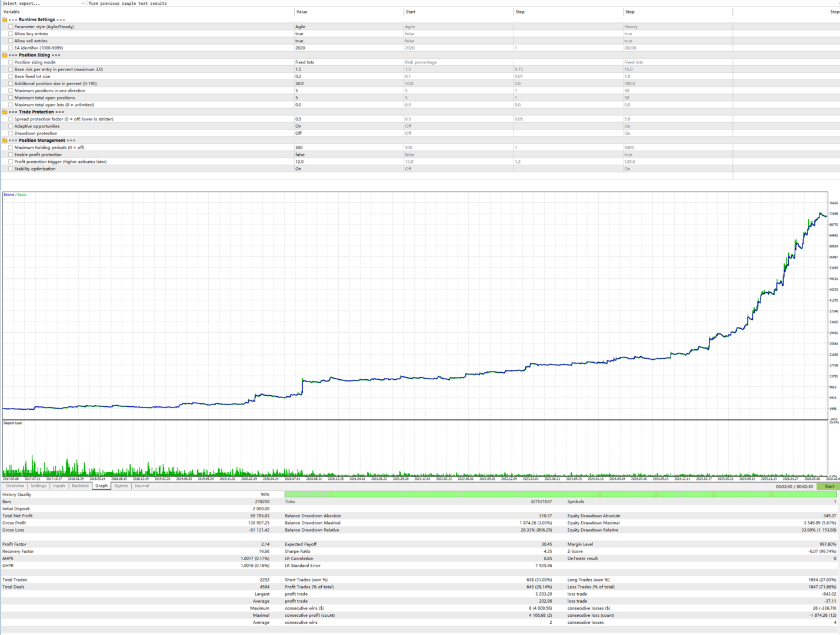Tick the Position sizing mode checkbox
The width and height of the screenshot is (840, 635).
tap(11, 62)
